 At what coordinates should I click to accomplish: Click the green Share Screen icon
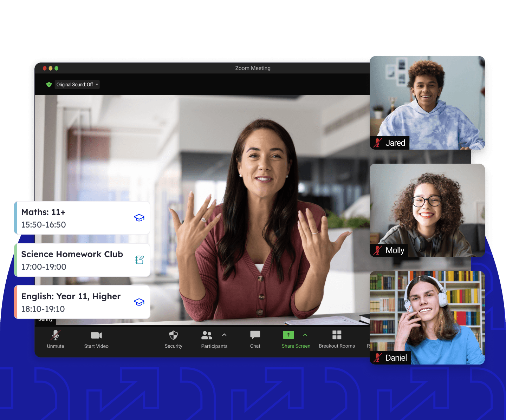[x=288, y=335]
